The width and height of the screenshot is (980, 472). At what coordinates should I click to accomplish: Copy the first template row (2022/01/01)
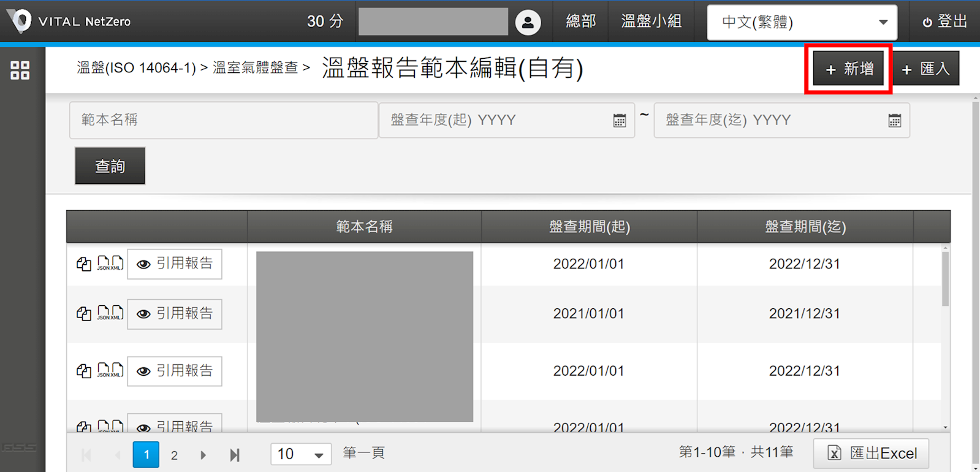pos(84,264)
